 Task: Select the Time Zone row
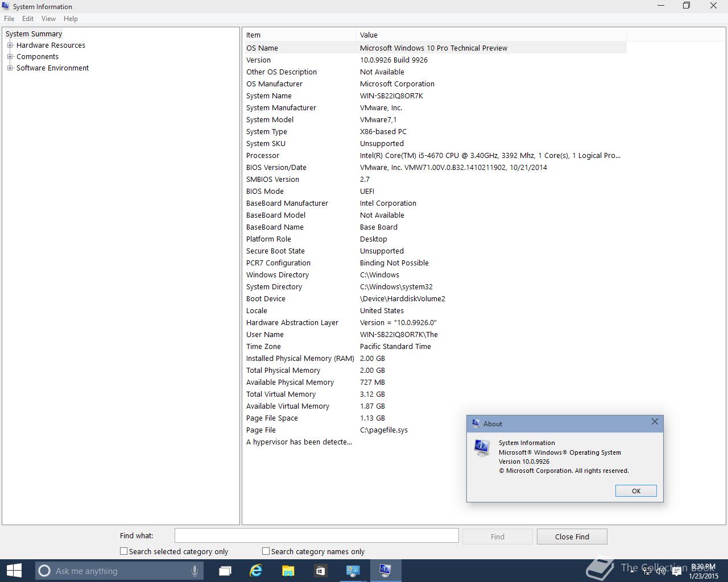point(435,346)
